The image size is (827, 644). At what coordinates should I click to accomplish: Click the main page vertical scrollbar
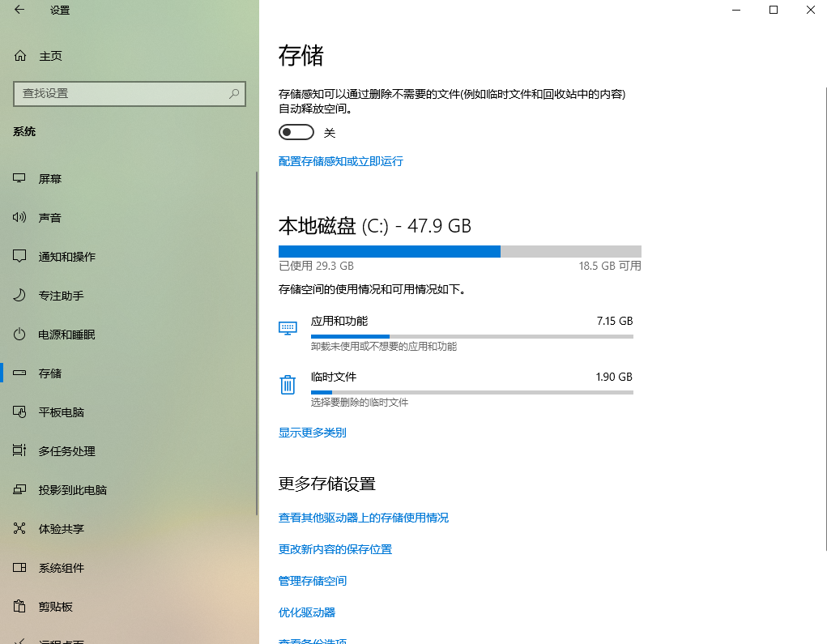825,319
